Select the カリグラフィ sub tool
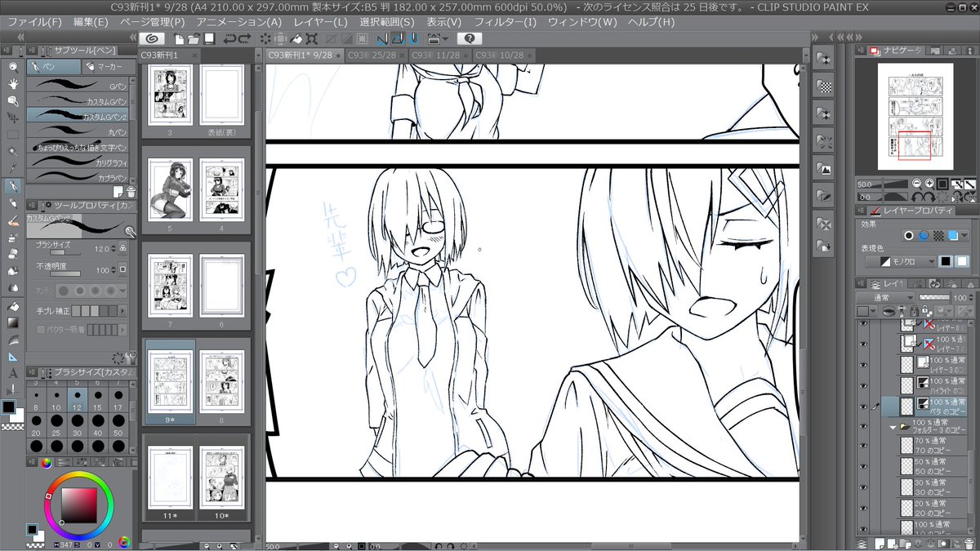Image resolution: width=980 pixels, height=551 pixels. point(77,162)
